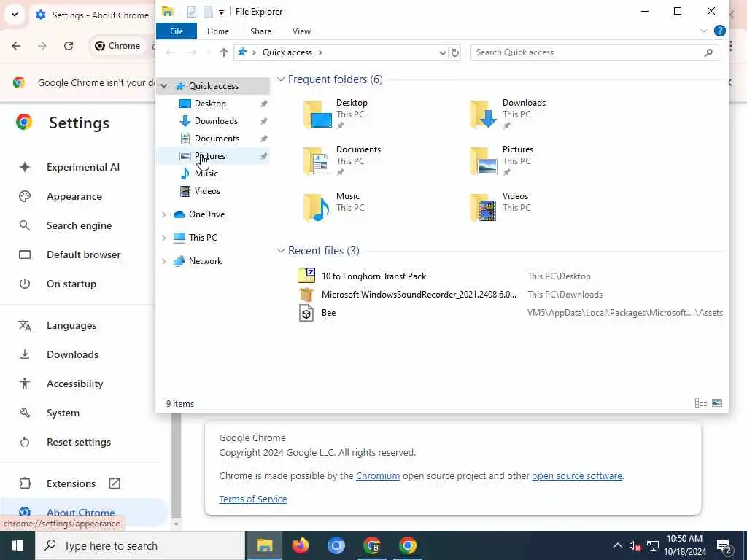Expand the OneDrive tree node

click(x=164, y=215)
